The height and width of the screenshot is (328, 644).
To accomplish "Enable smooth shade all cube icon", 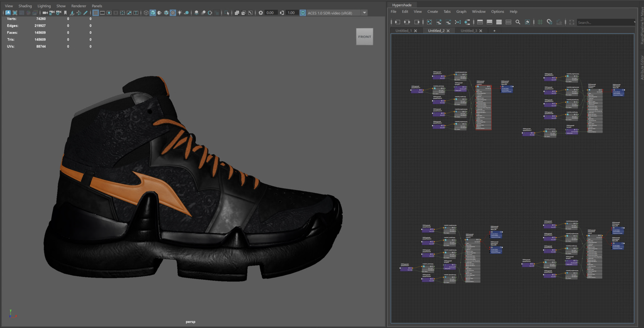I will point(153,13).
